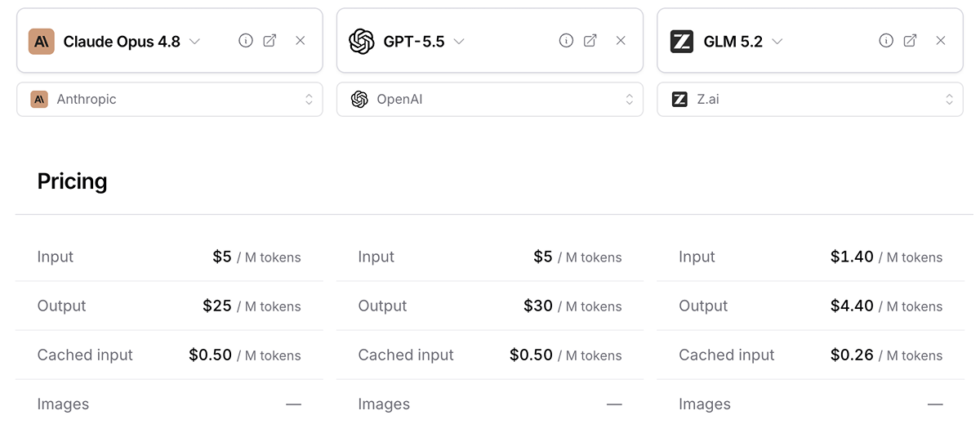
Task: Click the small OpenAI icon in the provider selector
Action: coord(359,100)
